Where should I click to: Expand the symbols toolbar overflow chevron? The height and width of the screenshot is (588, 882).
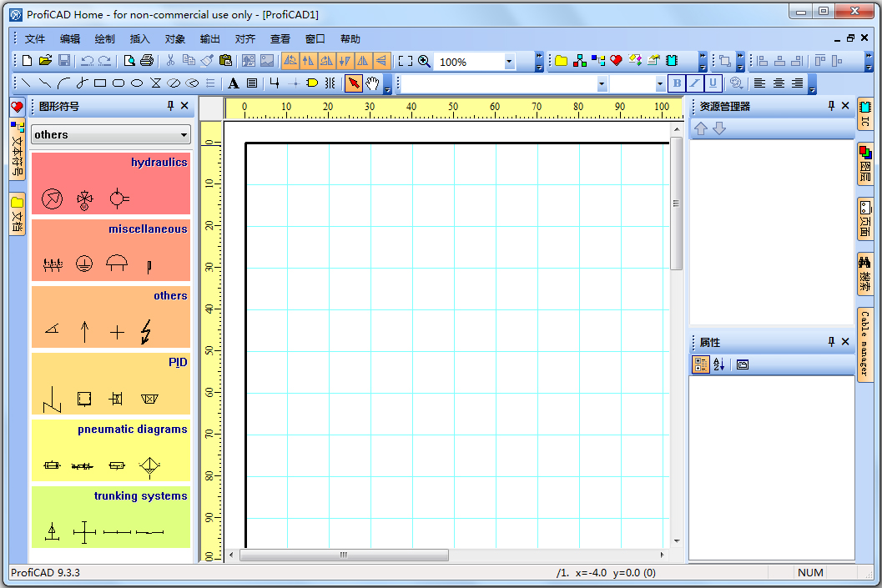point(703,61)
